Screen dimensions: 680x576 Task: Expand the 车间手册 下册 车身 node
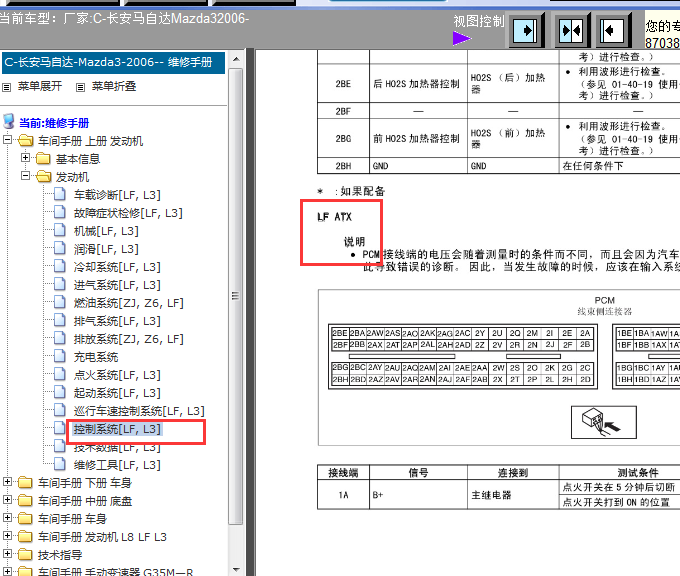click(x=7, y=481)
